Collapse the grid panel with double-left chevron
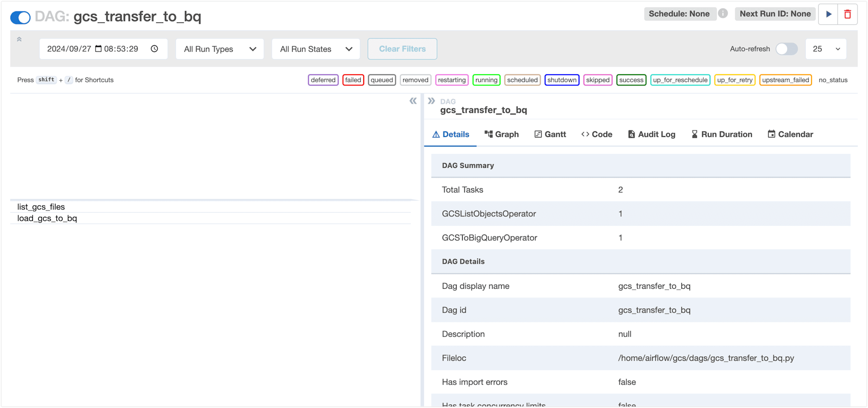The width and height of the screenshot is (868, 408). pyautogui.click(x=413, y=101)
